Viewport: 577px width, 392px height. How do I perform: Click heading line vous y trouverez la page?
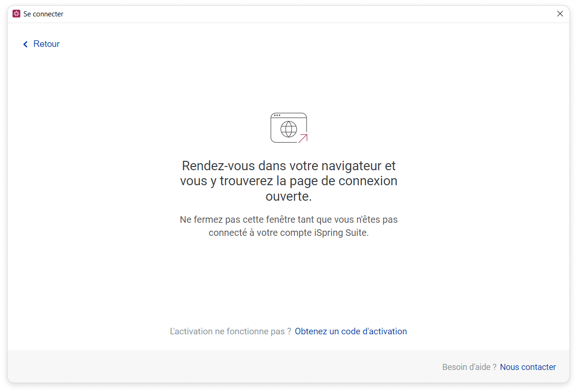coord(289,181)
